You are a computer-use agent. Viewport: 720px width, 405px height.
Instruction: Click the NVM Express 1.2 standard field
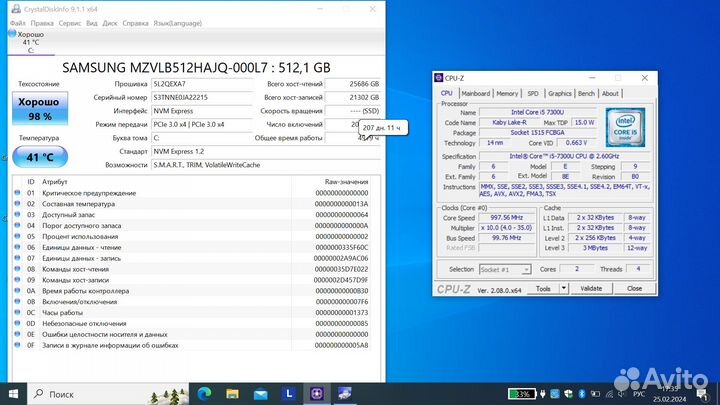click(266, 151)
